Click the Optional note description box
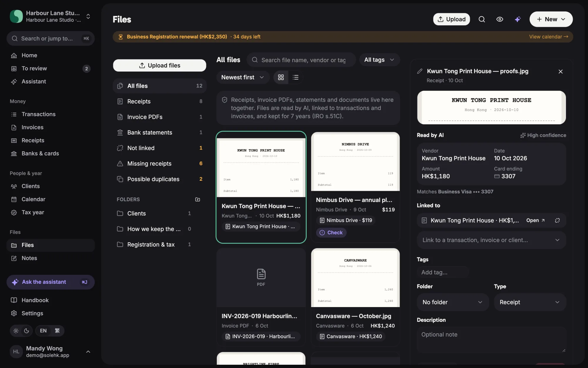The height and width of the screenshot is (368, 588). pyautogui.click(x=491, y=340)
